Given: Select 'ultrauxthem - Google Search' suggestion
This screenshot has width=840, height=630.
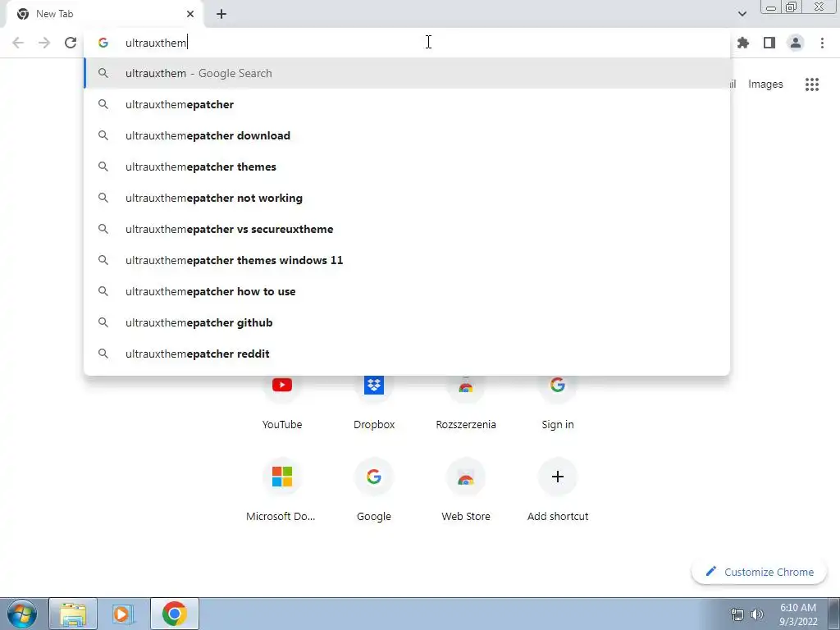Looking at the screenshot, I should click(407, 73).
